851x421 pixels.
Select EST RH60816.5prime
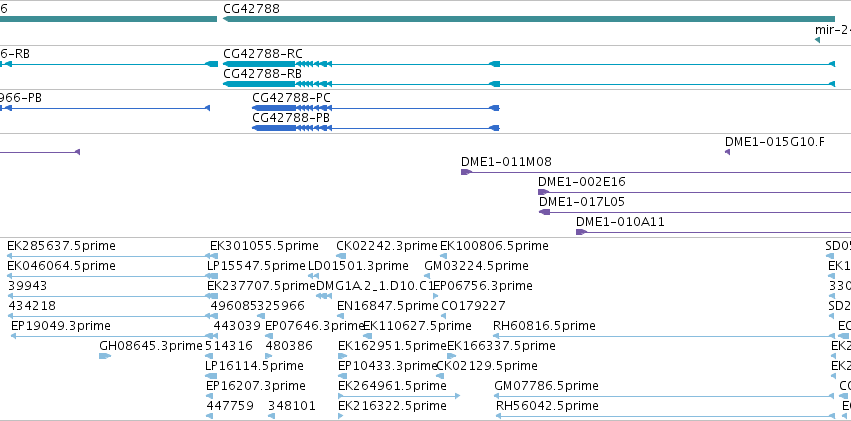[x=544, y=326]
